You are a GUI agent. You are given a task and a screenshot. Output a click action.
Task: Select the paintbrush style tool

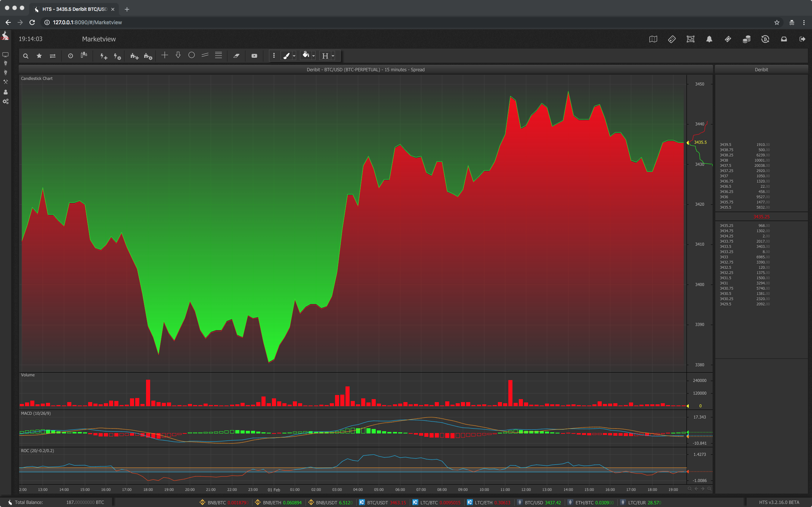pos(286,56)
